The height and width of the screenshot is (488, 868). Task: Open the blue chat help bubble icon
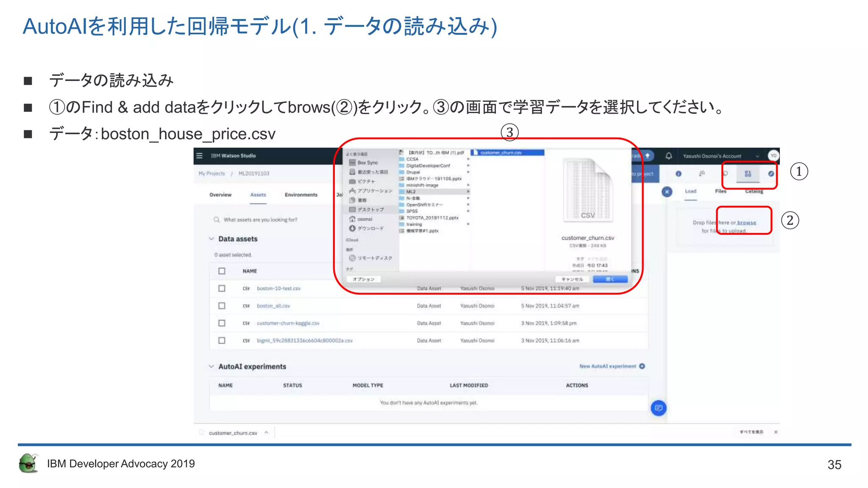coord(659,408)
